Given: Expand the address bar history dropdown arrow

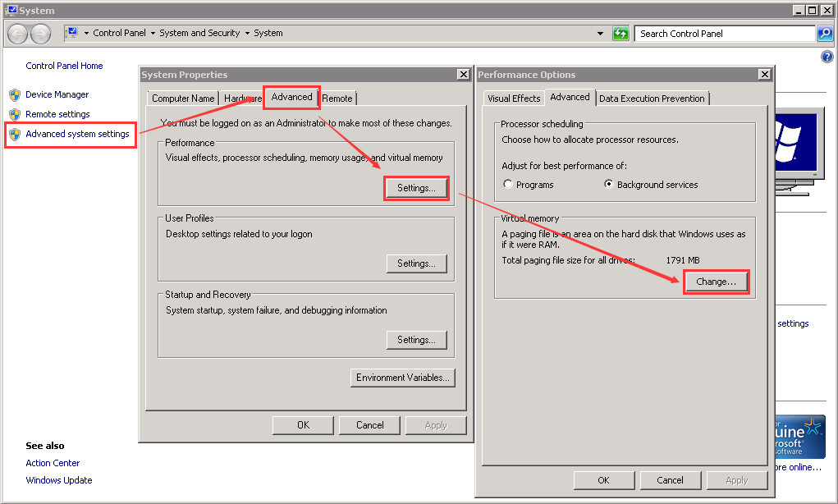Looking at the screenshot, I should 600,34.
